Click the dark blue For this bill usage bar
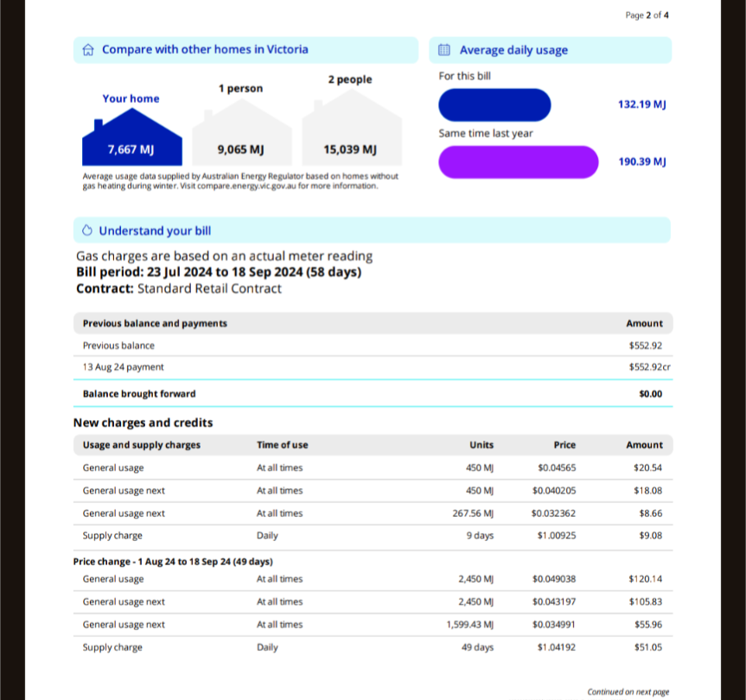Image resolution: width=746 pixels, height=700 pixels. pos(494,105)
